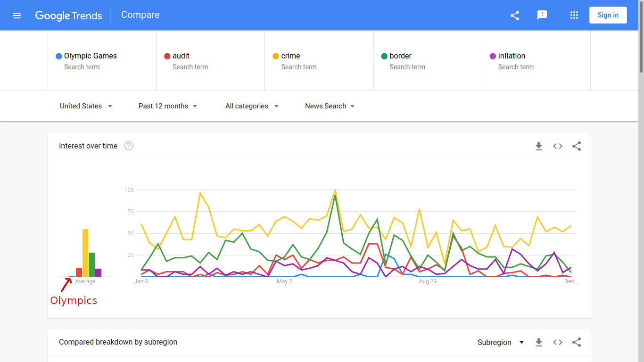The width and height of the screenshot is (644, 362).
Task: Click the yellow crime average bar
Action: point(85,253)
